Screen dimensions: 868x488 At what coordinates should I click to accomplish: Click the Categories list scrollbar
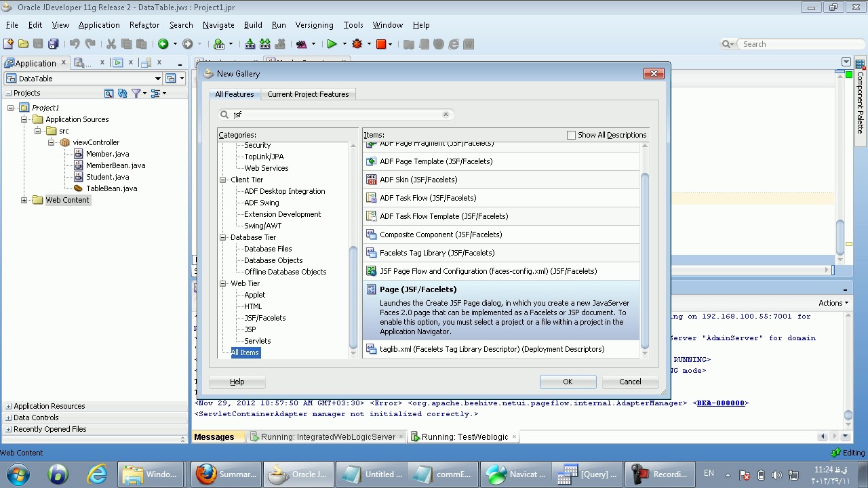pos(353,297)
